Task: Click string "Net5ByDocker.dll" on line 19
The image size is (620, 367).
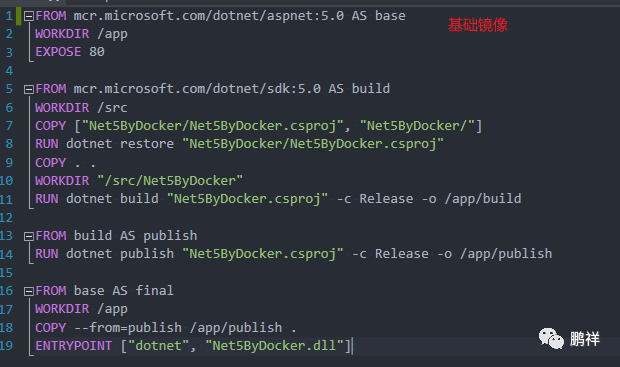Action: pos(274,346)
